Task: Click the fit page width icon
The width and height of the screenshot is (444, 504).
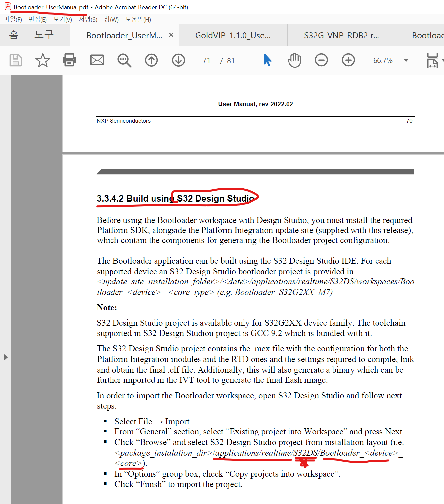Action: point(432,60)
